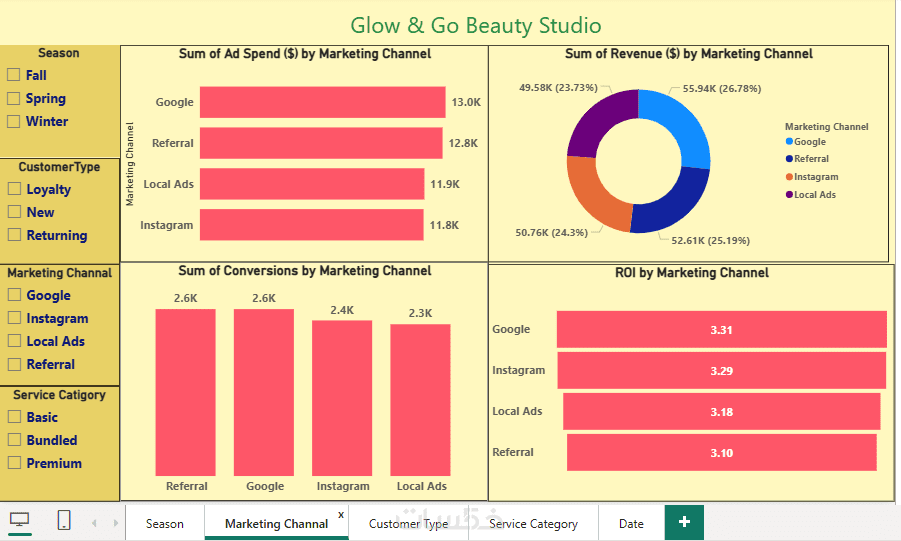The height and width of the screenshot is (541, 901).
Task: Click the 55.94K (26.78%) data label
Action: (722, 89)
